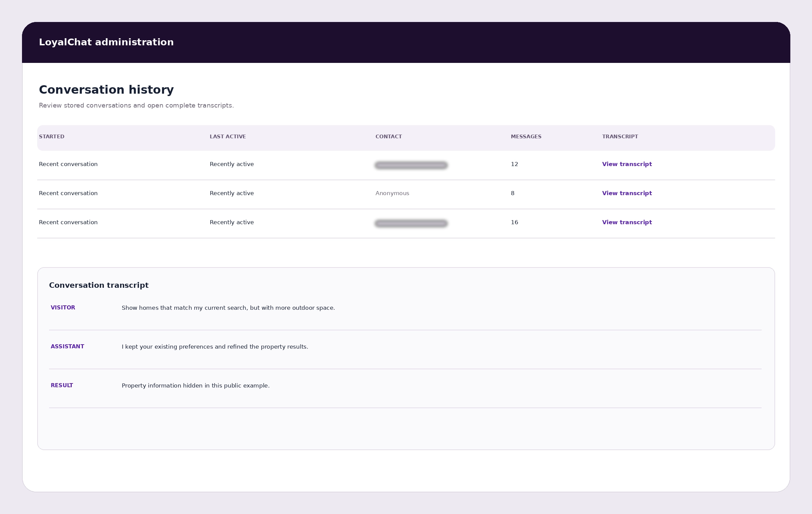The height and width of the screenshot is (514, 812).
Task: Click the LoyalChat administration title
Action: point(106,42)
